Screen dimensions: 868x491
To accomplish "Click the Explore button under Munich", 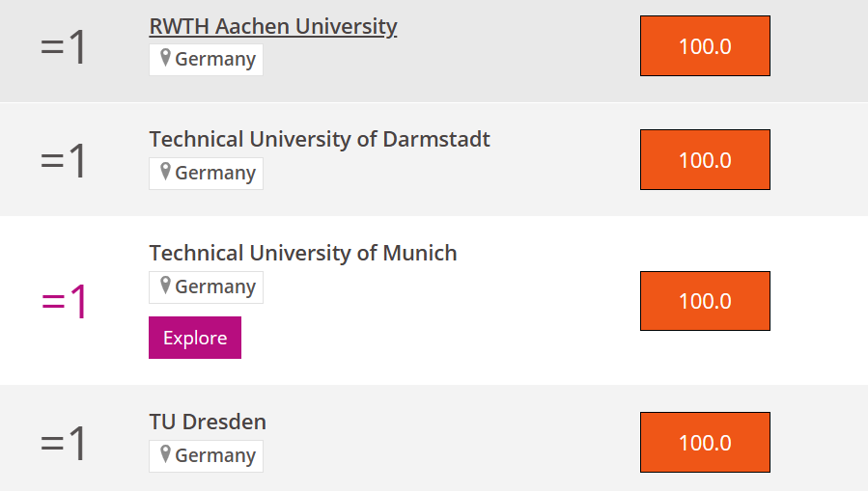I will click(195, 338).
